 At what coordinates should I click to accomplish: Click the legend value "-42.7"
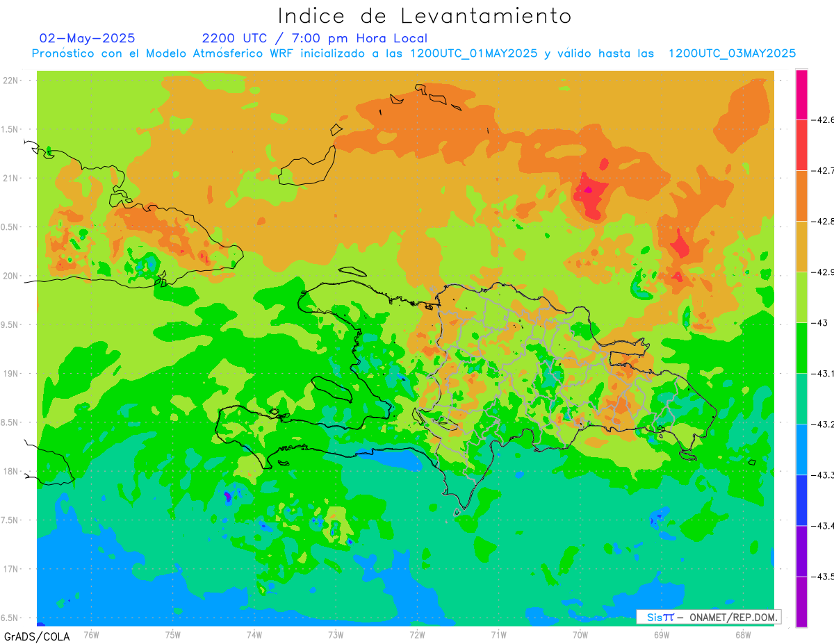point(823,170)
